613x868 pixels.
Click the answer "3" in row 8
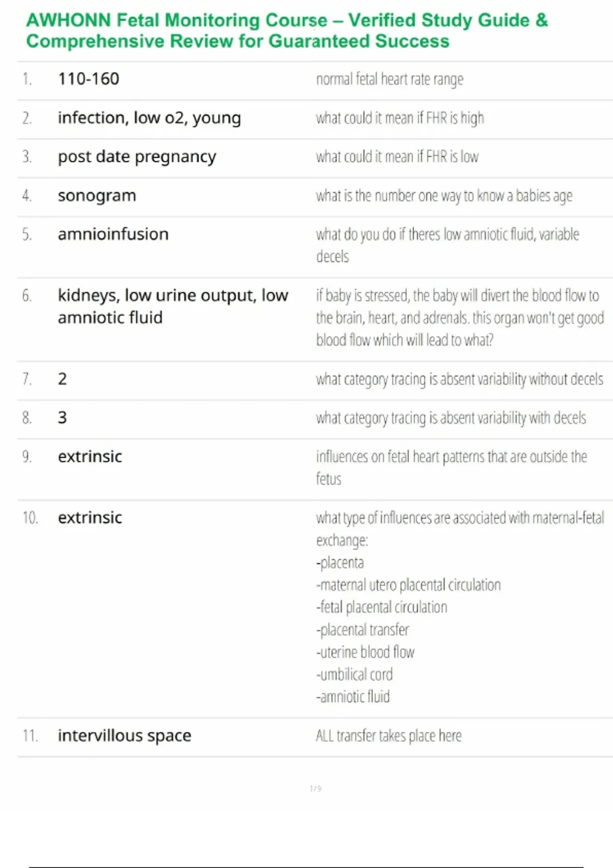pyautogui.click(x=62, y=418)
